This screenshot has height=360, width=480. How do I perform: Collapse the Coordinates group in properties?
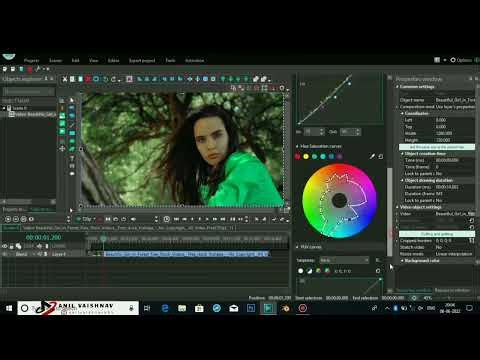tap(402, 113)
